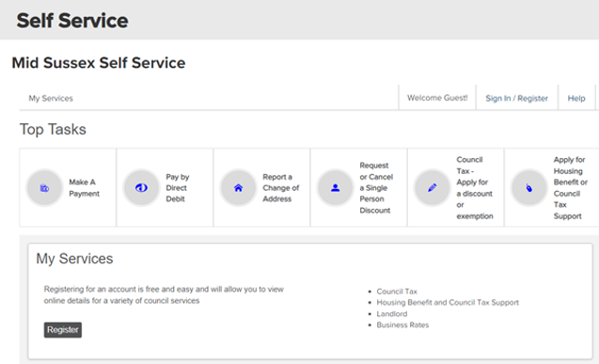This screenshot has width=599, height=364.
Task: Click the Housing Benefit application icon
Action: 529,188
